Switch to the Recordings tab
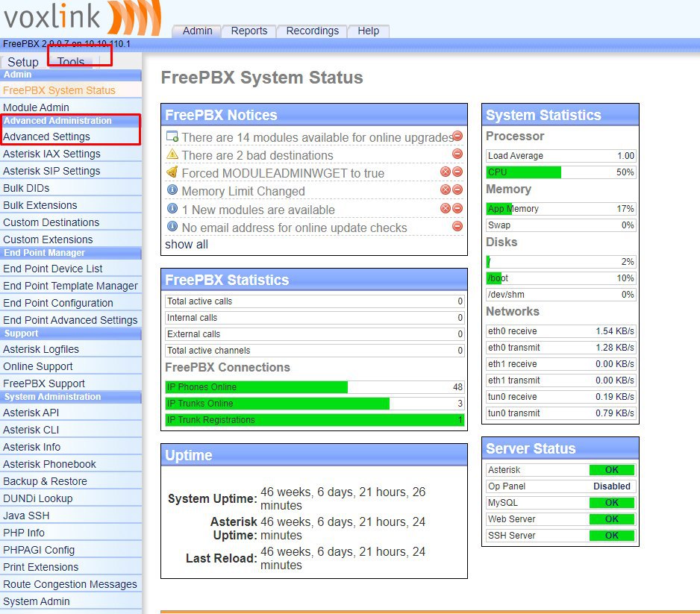The image size is (700, 614). pyautogui.click(x=312, y=31)
